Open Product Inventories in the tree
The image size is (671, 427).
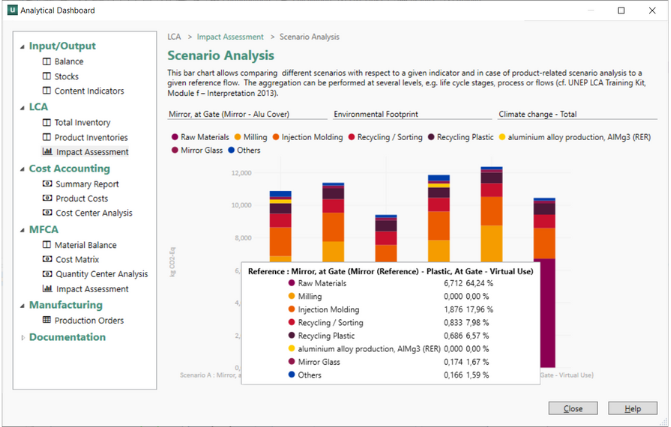pos(91,137)
